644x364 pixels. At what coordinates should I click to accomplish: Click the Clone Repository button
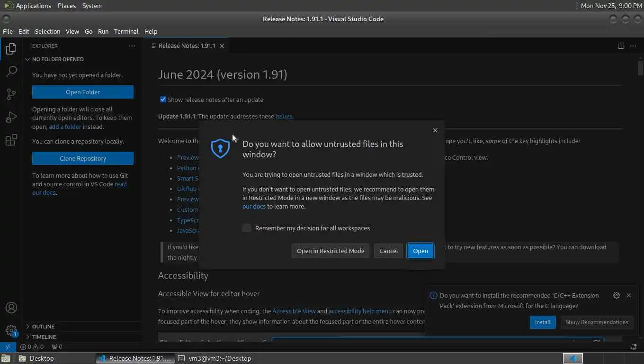click(x=83, y=158)
